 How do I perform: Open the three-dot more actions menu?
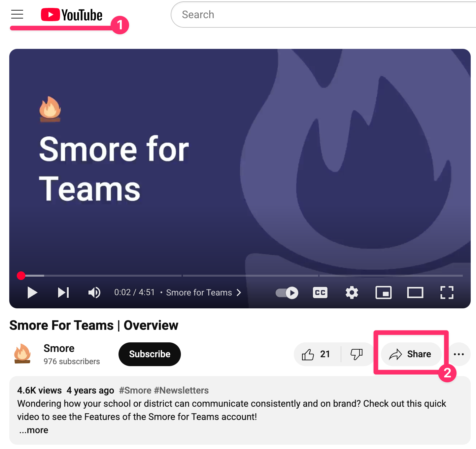(459, 354)
